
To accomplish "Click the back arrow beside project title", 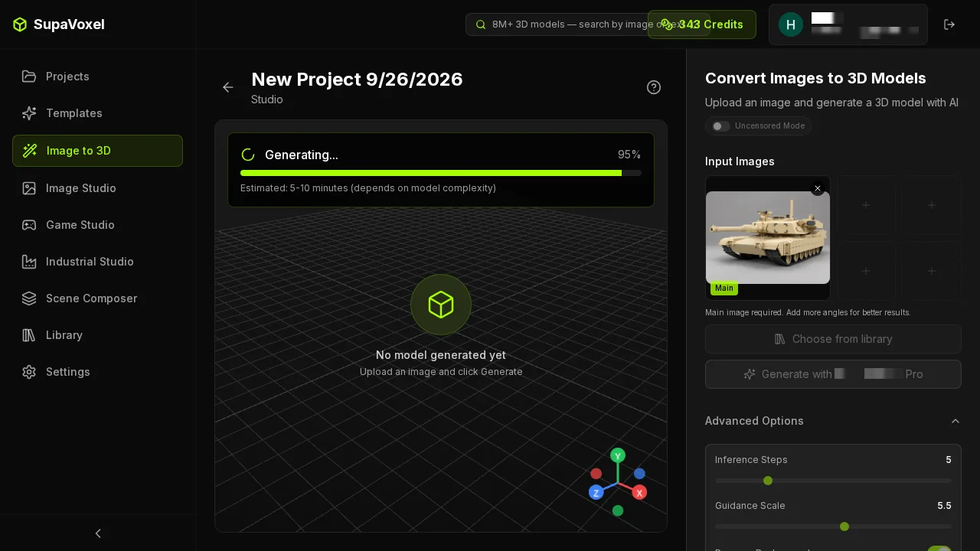I will tap(228, 87).
